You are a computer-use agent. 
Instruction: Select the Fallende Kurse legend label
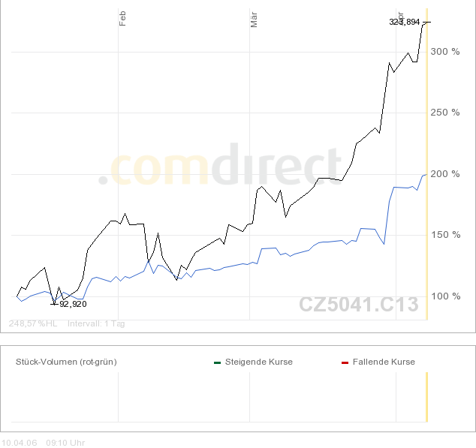pyautogui.click(x=383, y=362)
